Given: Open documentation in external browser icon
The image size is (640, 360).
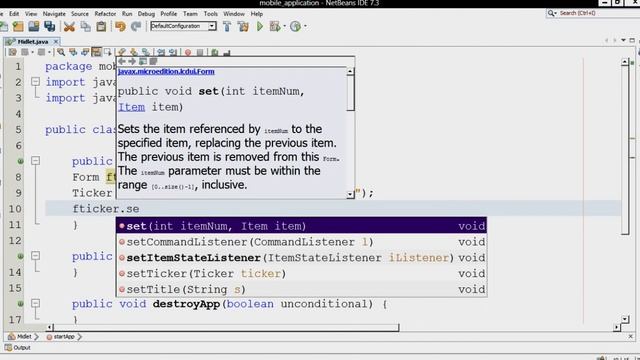Looking at the screenshot, I should point(142,61).
